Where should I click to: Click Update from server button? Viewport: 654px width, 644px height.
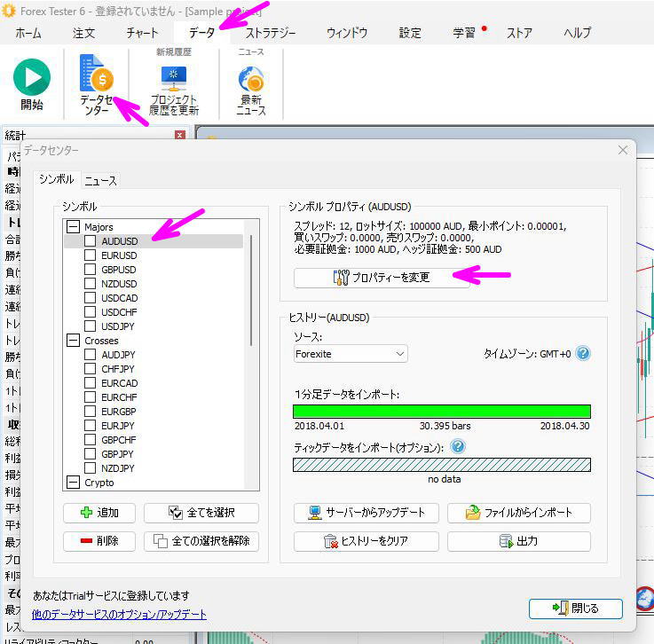(366, 513)
